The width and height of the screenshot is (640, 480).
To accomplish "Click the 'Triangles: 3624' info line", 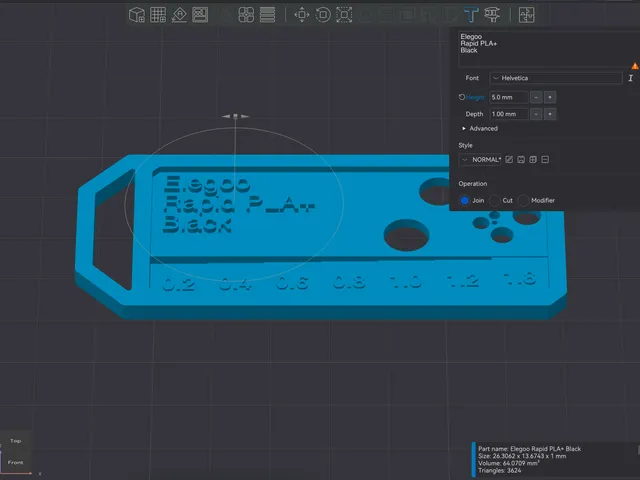I will pos(500,471).
